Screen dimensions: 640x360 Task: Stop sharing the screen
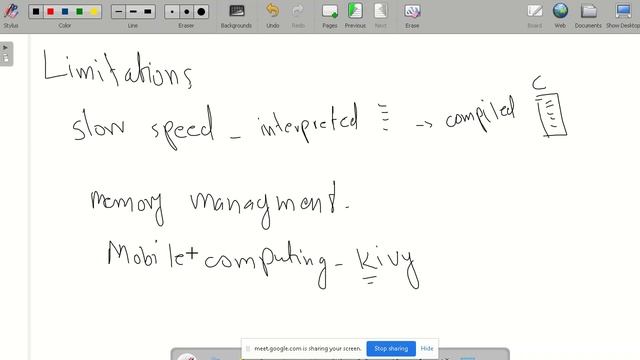(391, 349)
